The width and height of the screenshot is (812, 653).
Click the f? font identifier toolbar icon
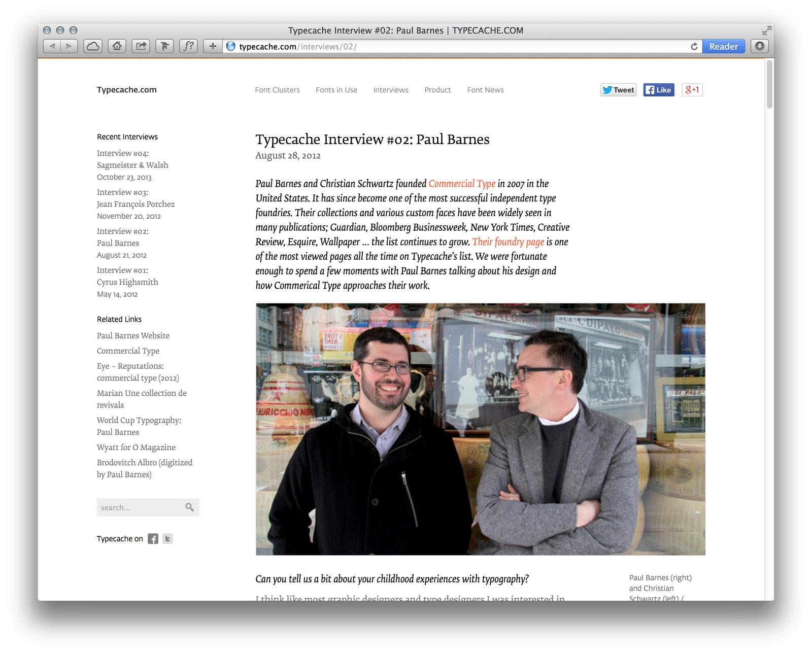pos(188,46)
